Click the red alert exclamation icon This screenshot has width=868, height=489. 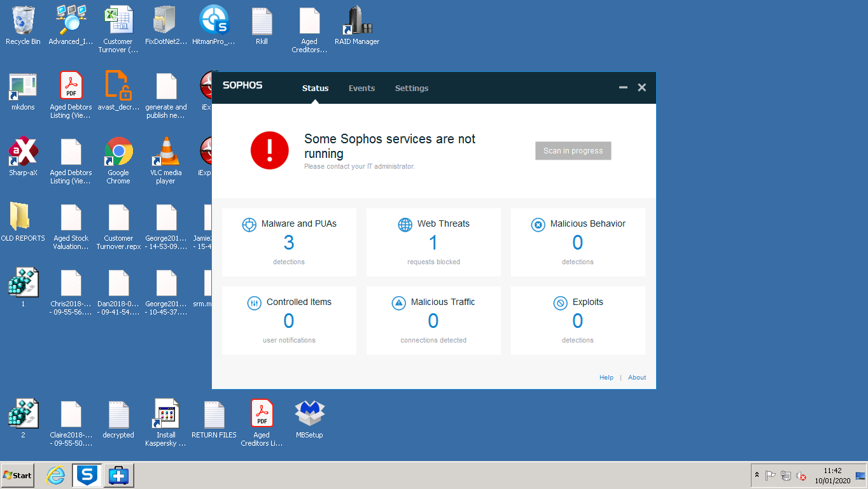[270, 150]
